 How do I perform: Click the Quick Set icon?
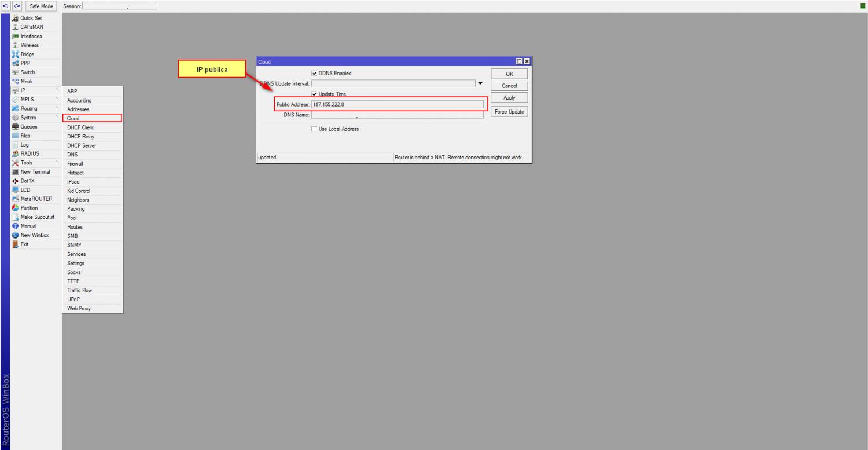pos(16,18)
